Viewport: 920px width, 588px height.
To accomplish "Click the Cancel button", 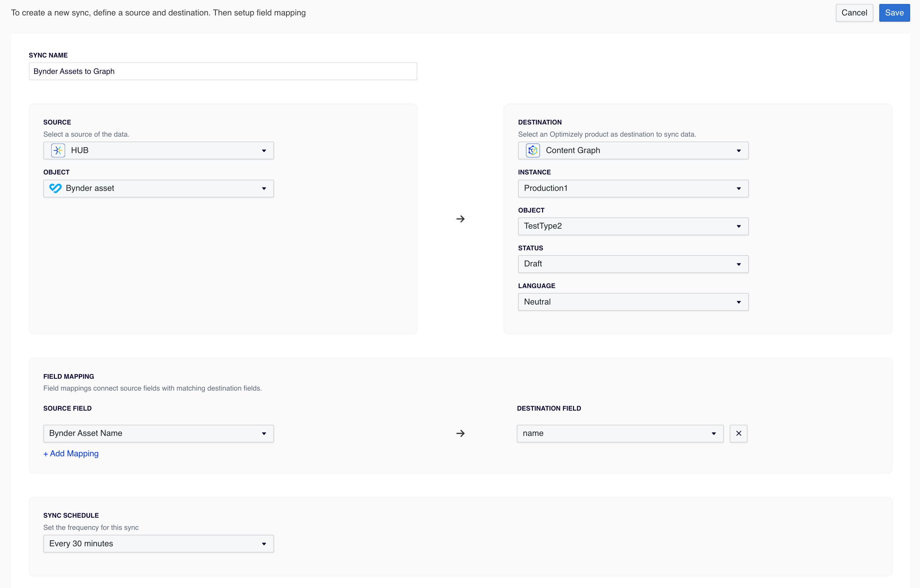I will pyautogui.click(x=854, y=12).
